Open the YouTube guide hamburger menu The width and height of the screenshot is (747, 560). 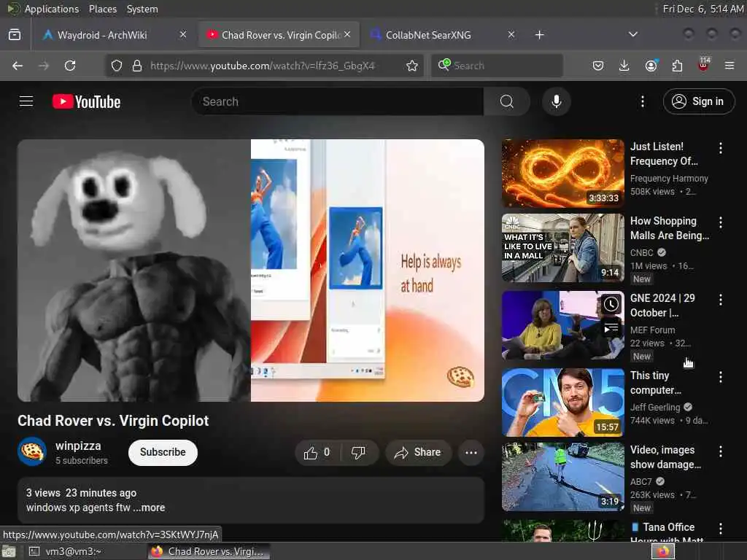tap(26, 101)
